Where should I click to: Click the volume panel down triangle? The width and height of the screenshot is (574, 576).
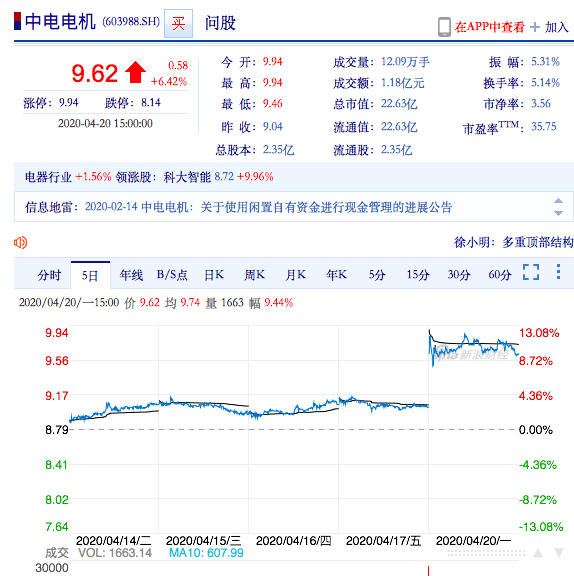click(x=559, y=552)
